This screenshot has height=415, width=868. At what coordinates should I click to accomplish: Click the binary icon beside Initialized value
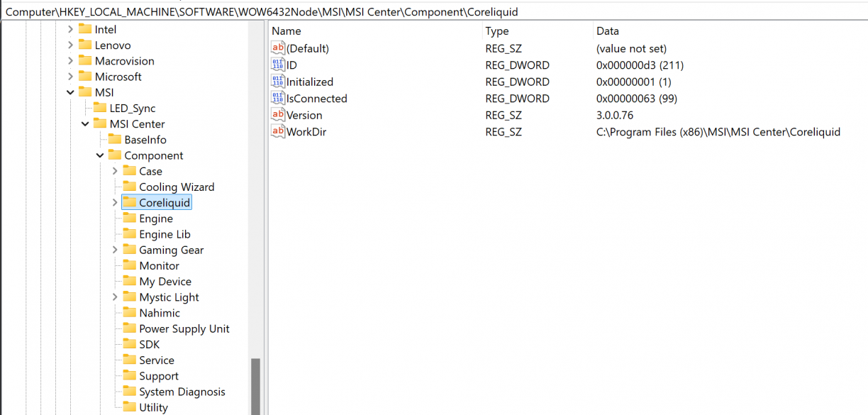pos(278,82)
